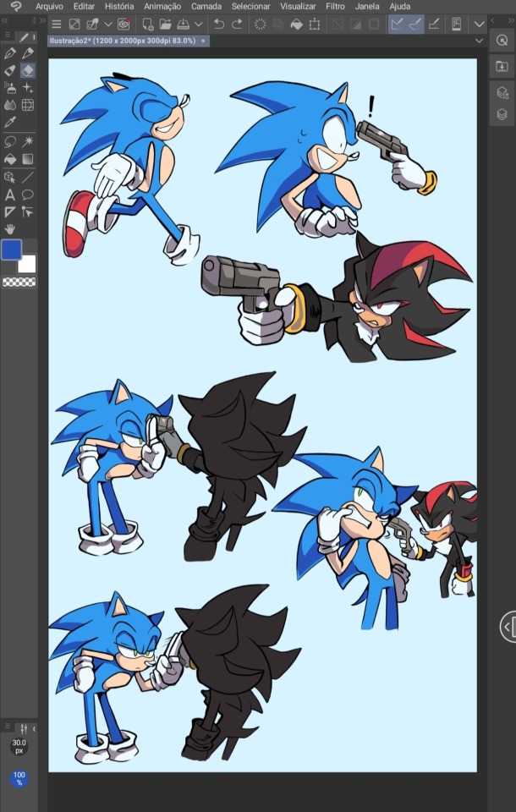Select the Blend tool
Viewport: 516px width, 812px height.
(x=10, y=105)
